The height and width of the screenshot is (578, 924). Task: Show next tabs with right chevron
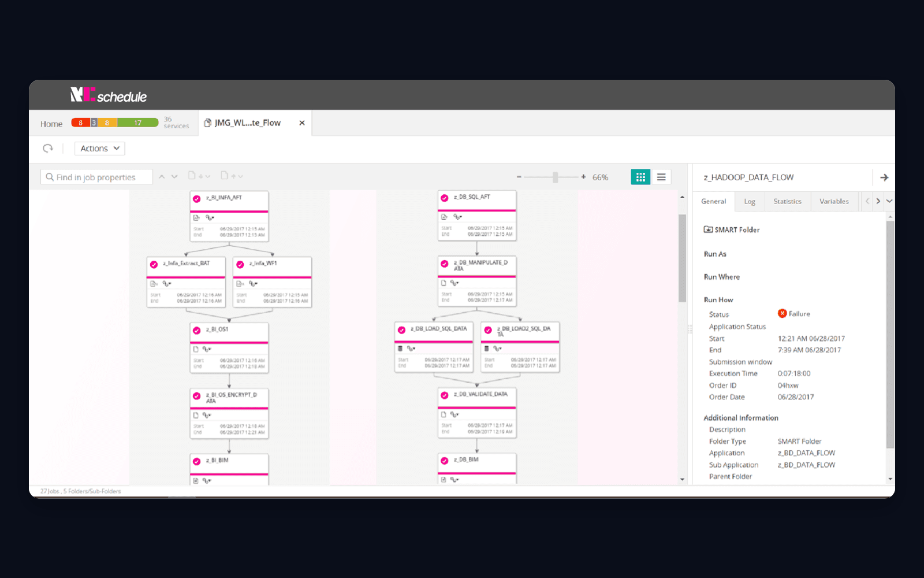coord(878,201)
